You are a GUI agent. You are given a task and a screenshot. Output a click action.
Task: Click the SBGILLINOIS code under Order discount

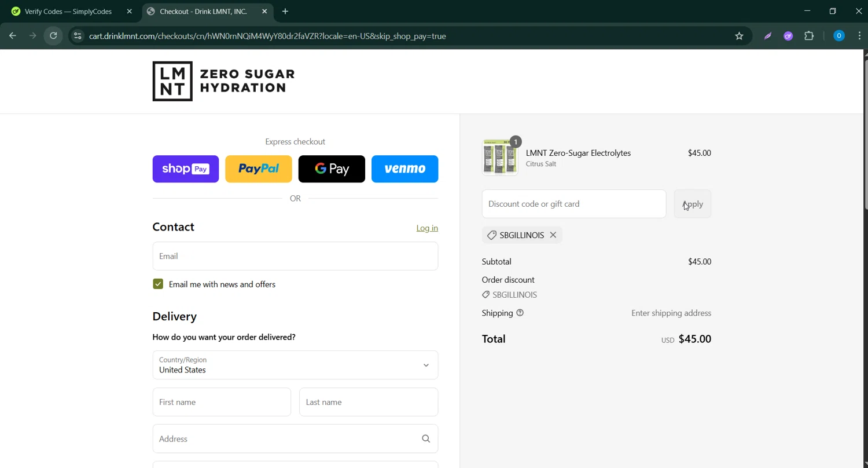[514, 295]
